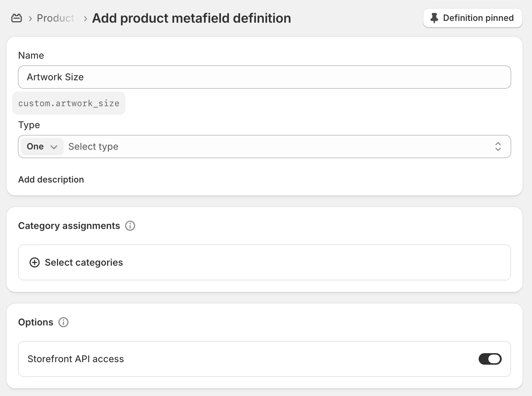This screenshot has width=532, height=396.
Task: Show info tooltip for Options
Action: click(x=63, y=322)
